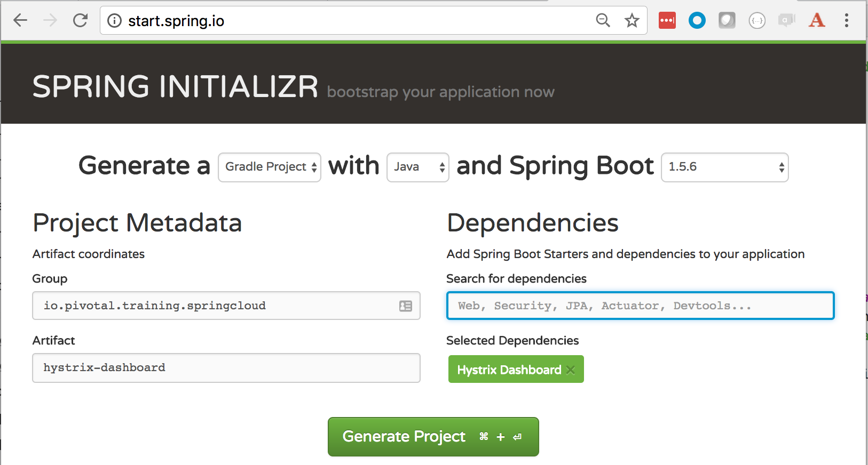
Task: Open the Java language dropdown
Action: [418, 167]
